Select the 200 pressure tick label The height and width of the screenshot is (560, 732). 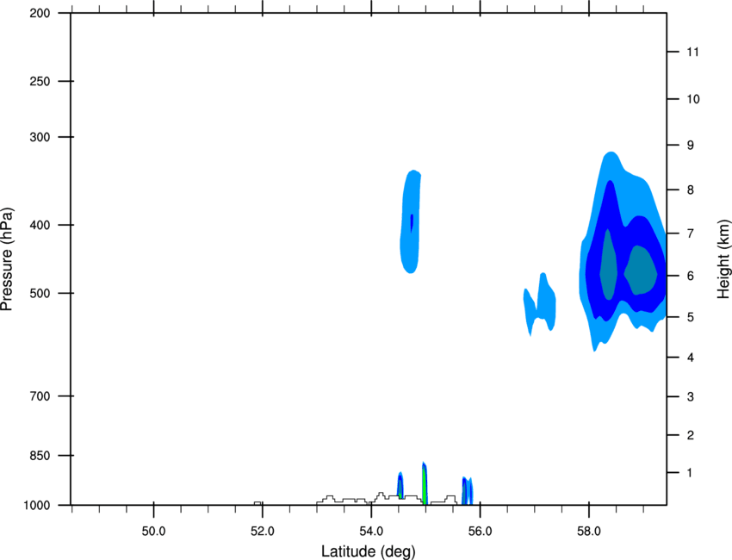tap(40, 13)
